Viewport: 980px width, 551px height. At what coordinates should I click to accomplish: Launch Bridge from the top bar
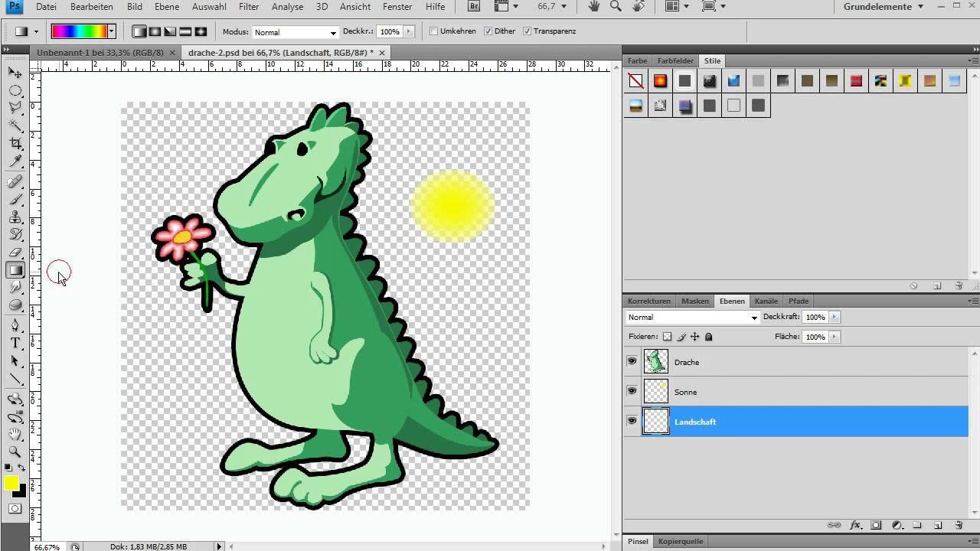[x=474, y=7]
